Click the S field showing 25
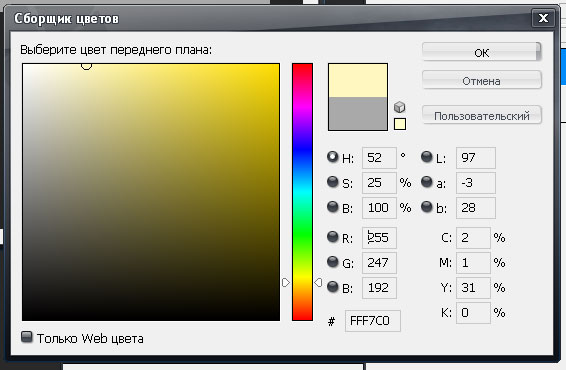 pos(379,183)
